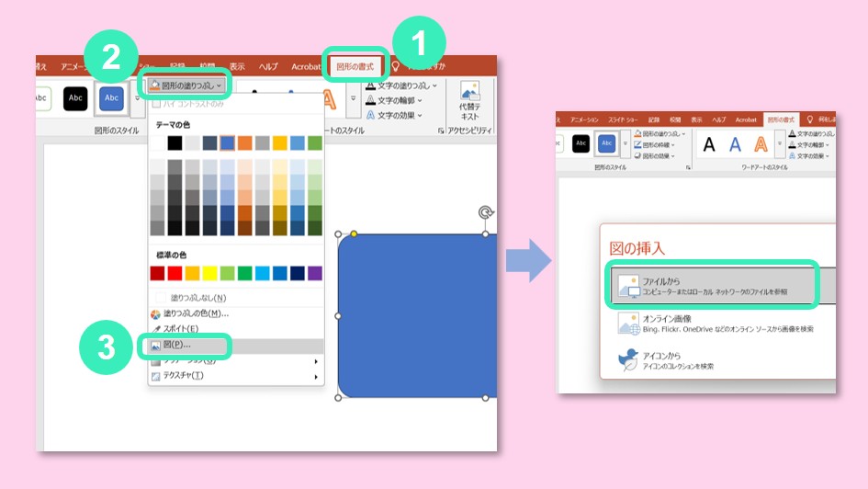Open 文字の効果 dropdown in left window
This screenshot has width=868, height=489.
coord(394,115)
